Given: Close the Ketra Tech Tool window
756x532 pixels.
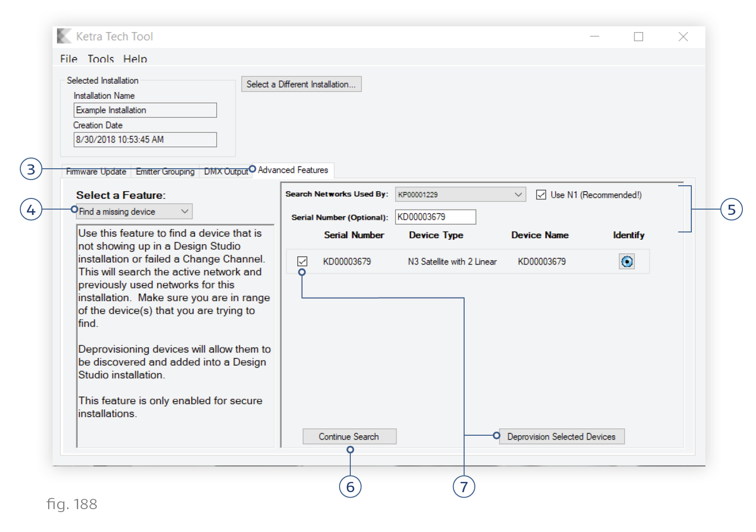Looking at the screenshot, I should click(x=683, y=37).
